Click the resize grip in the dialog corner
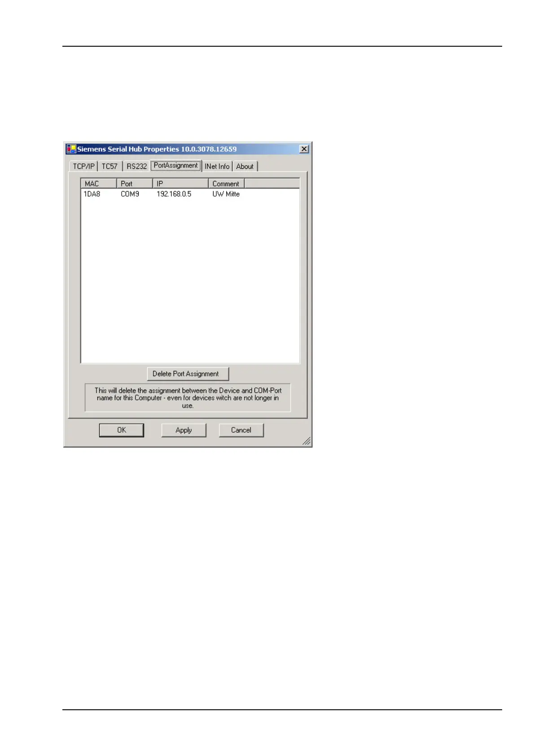Image resolution: width=534 pixels, height=756 pixels. pos(306,441)
